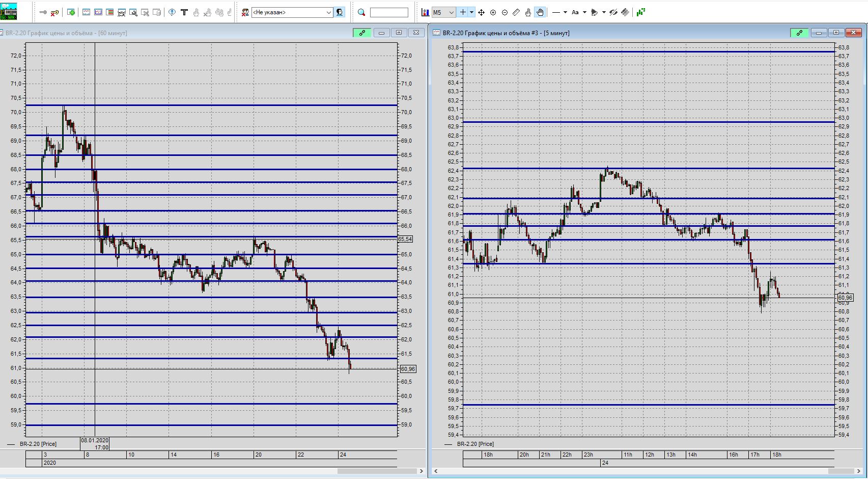868x479 pixels.
Task: Select the crosshair plus tool
Action: pyautogui.click(x=463, y=12)
